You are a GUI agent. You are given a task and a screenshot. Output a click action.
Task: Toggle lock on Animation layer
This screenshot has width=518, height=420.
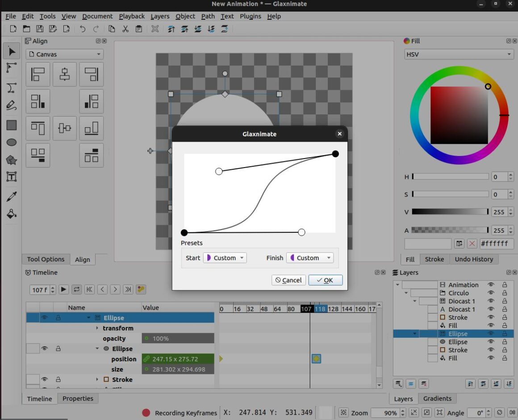(x=505, y=285)
